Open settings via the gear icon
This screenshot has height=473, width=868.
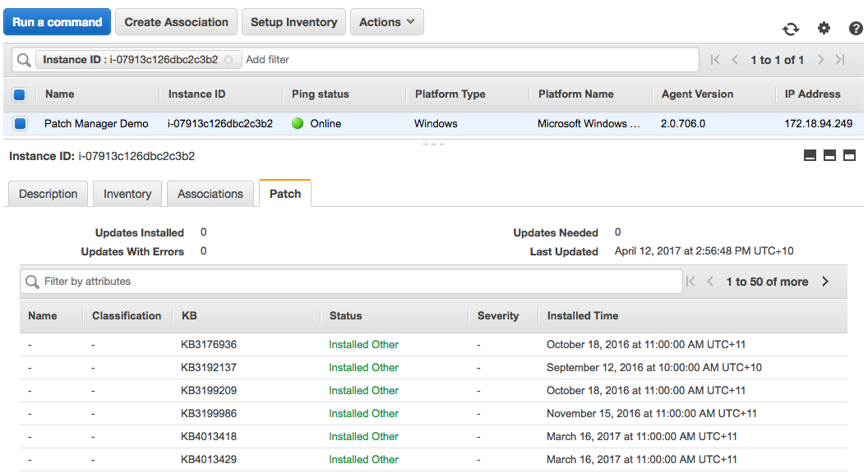(824, 29)
